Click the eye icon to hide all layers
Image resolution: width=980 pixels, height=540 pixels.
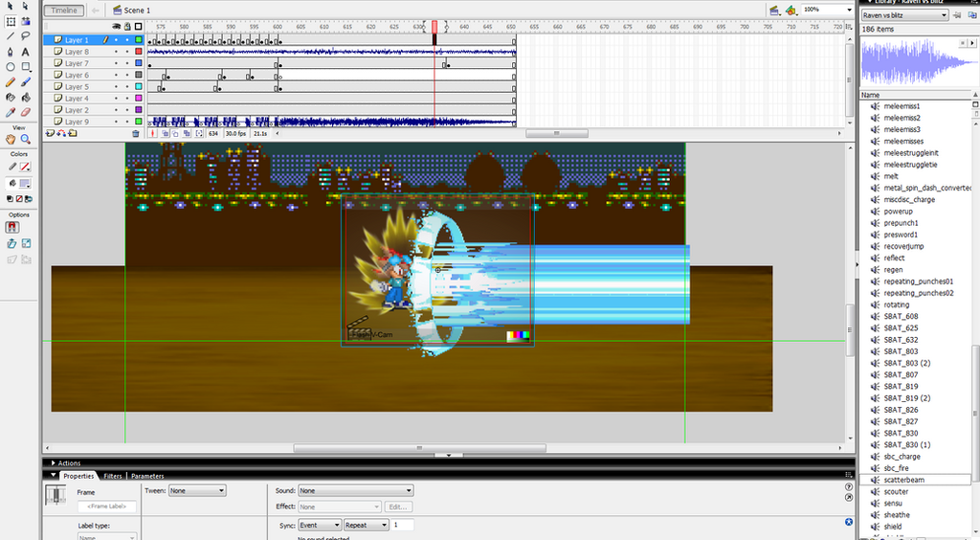[x=116, y=26]
